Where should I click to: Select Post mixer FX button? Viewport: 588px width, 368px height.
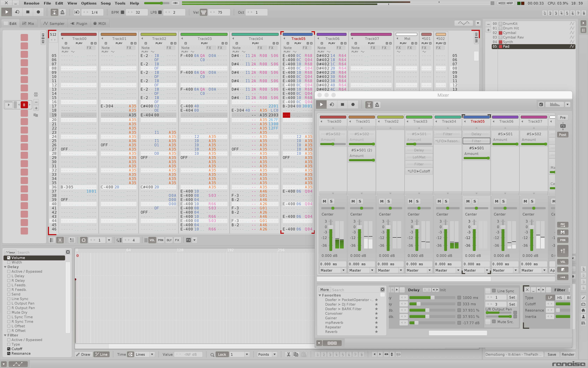(x=562, y=135)
